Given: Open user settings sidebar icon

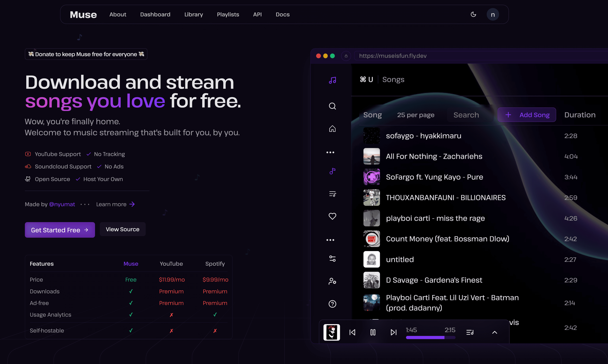Looking at the screenshot, I should (332, 281).
